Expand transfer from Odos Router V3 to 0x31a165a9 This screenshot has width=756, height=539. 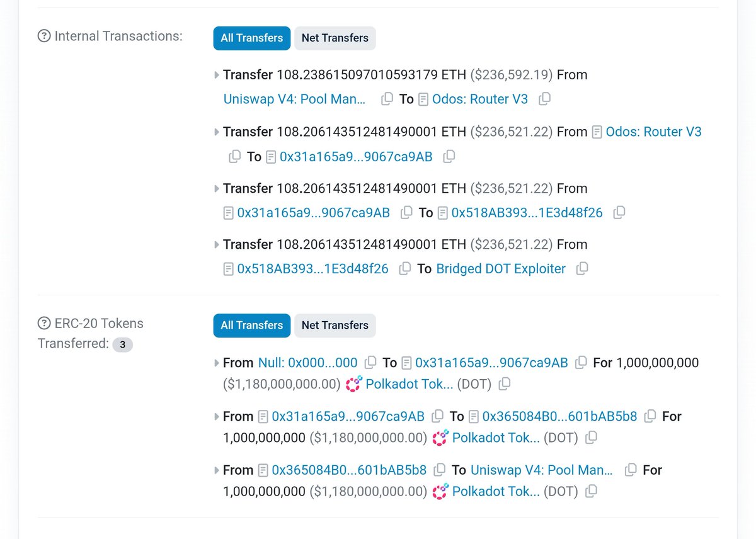pyautogui.click(x=217, y=132)
